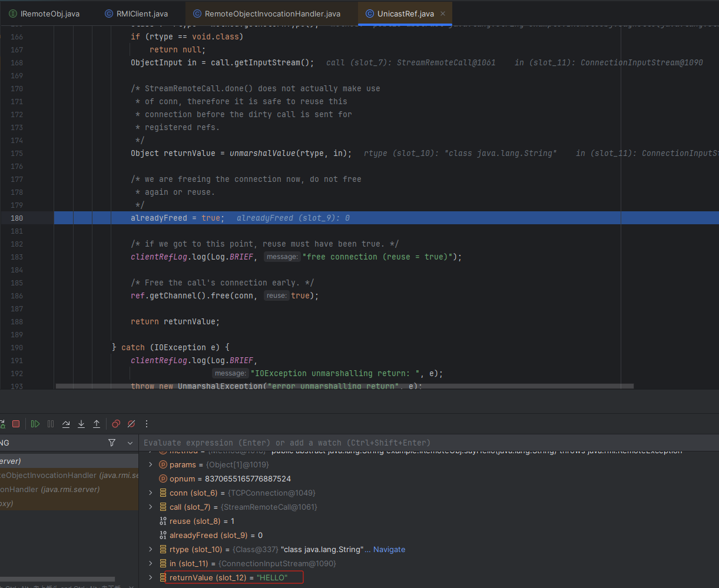The height and width of the screenshot is (588, 719).
Task: Click the Step Out icon
Action: (97, 424)
